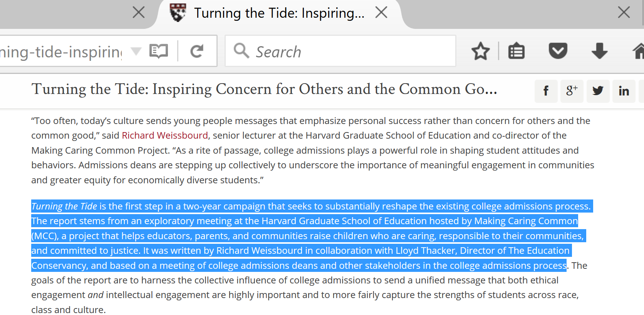Close the Turning the Tide tab
Viewport: 644px width, 315px height.
pos(381,13)
